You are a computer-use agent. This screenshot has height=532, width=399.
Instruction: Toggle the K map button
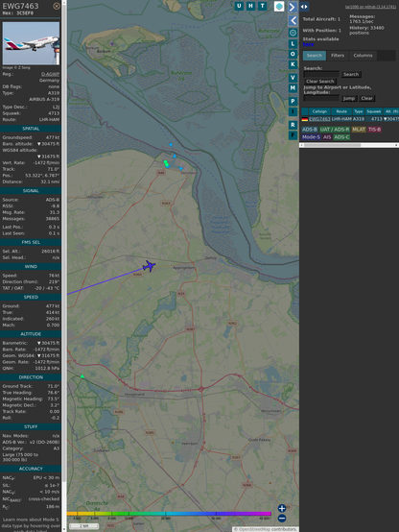point(293,64)
